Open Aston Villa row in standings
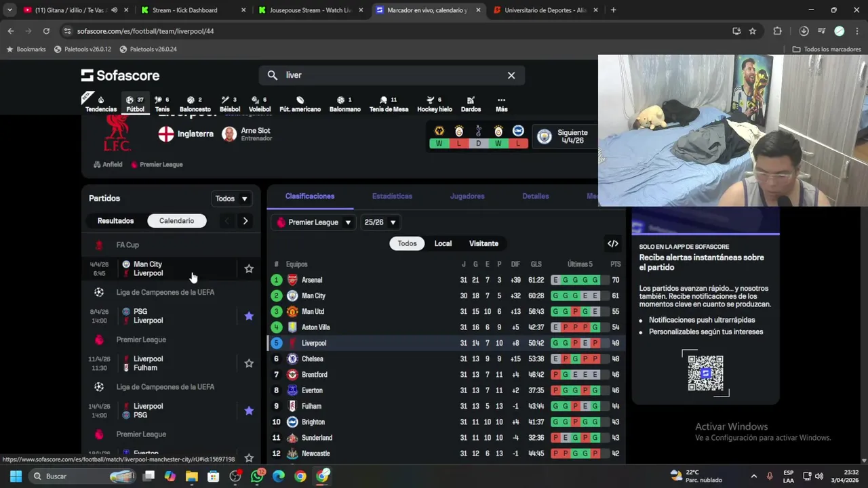 click(x=446, y=327)
